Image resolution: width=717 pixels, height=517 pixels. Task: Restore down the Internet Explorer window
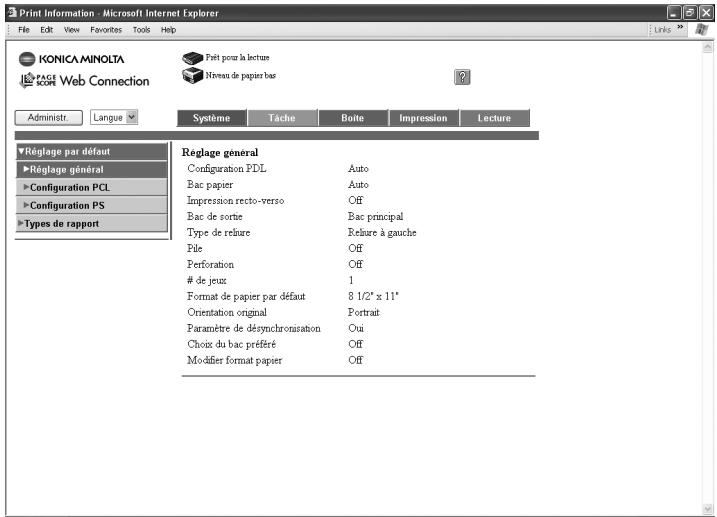[x=690, y=13]
